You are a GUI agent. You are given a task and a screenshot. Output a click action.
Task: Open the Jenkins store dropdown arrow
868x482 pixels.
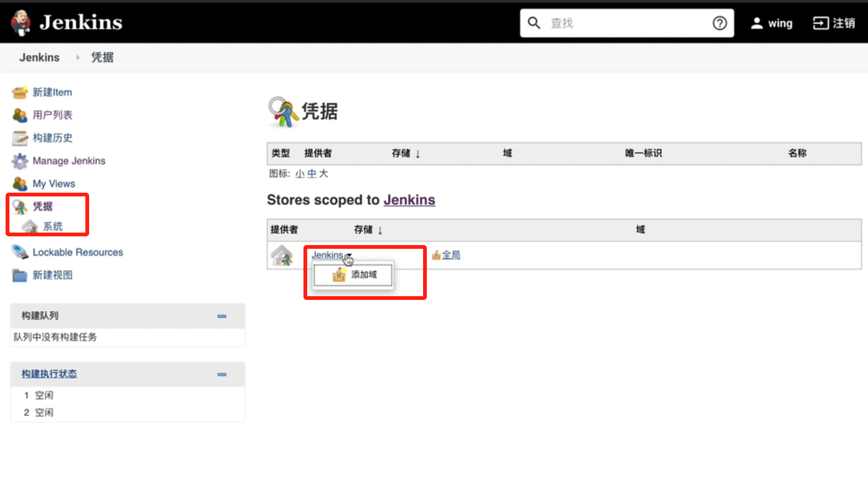(350, 256)
